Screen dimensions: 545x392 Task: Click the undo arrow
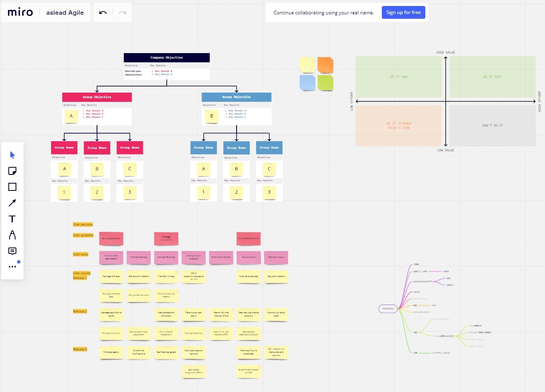(x=103, y=13)
